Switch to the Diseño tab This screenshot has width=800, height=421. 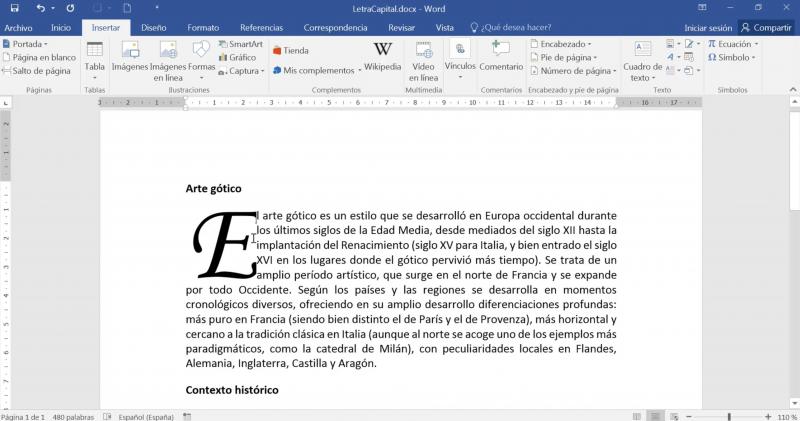[154, 28]
